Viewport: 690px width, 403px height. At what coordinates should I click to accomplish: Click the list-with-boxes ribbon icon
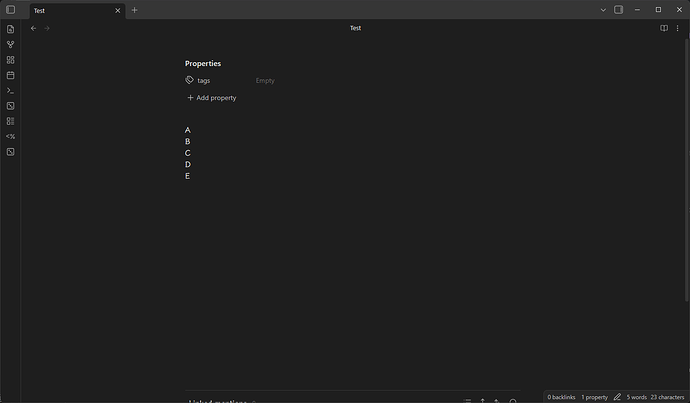11,121
